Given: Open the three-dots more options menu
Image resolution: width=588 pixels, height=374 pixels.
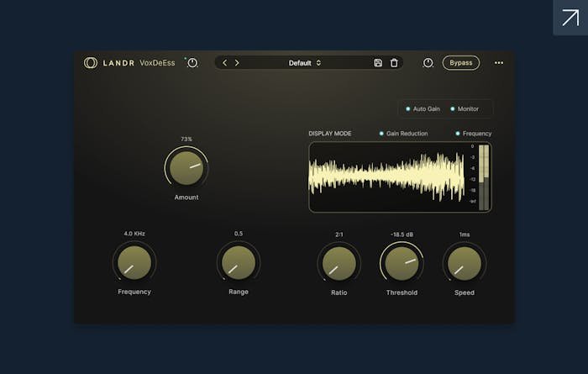Looking at the screenshot, I should (499, 63).
